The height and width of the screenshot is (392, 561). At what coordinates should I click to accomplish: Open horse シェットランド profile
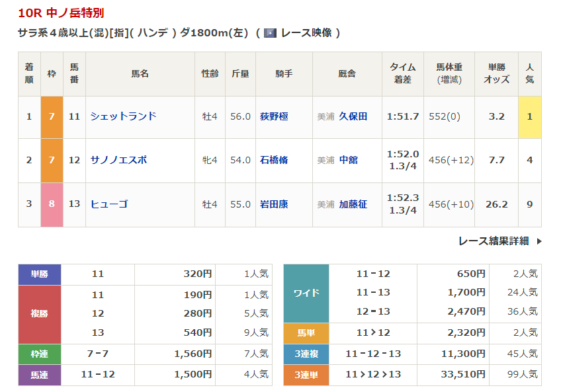click(x=123, y=116)
